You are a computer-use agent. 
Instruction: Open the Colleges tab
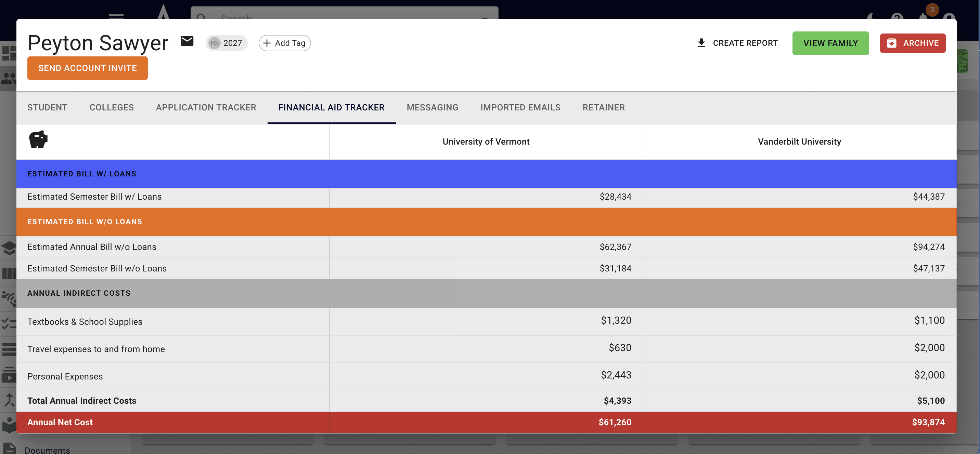[112, 108]
